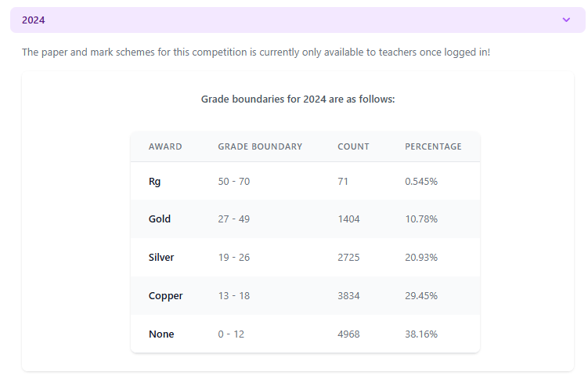This screenshot has height=383, width=588.
Task: Click the grade boundaries for 2024 heading
Action: point(298,99)
